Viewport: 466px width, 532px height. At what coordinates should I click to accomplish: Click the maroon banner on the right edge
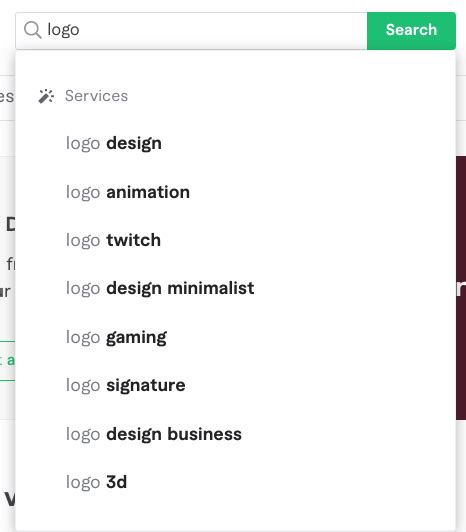pos(461,288)
